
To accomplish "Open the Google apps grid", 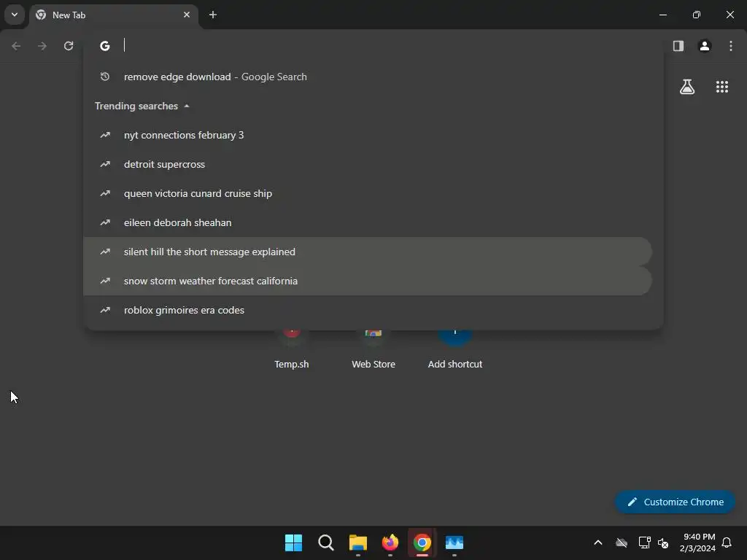I will pos(722,87).
